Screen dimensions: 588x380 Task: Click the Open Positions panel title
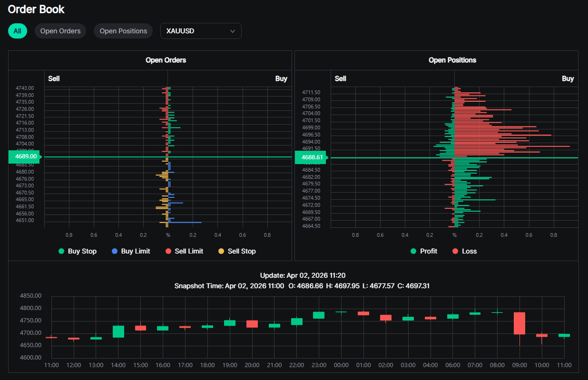point(452,60)
